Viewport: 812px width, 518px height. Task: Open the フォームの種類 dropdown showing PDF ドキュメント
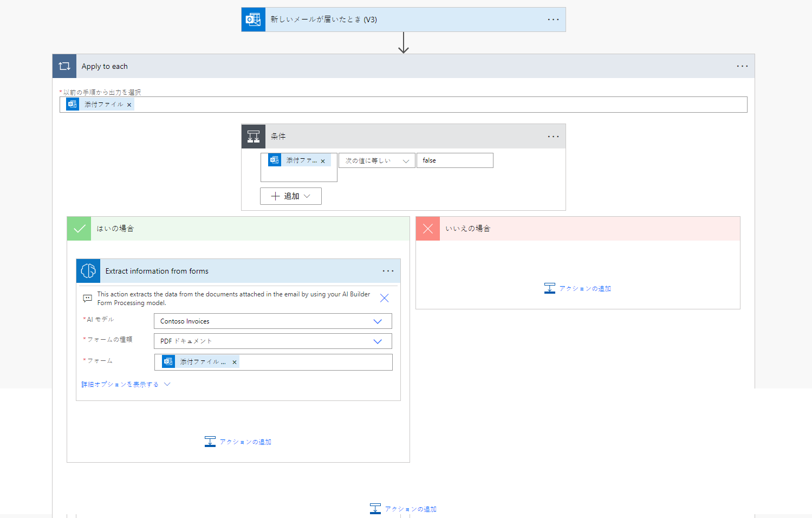(273, 341)
